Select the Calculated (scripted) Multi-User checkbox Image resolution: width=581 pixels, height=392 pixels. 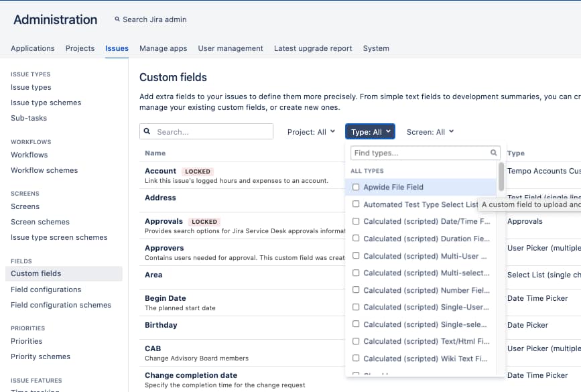(x=356, y=255)
